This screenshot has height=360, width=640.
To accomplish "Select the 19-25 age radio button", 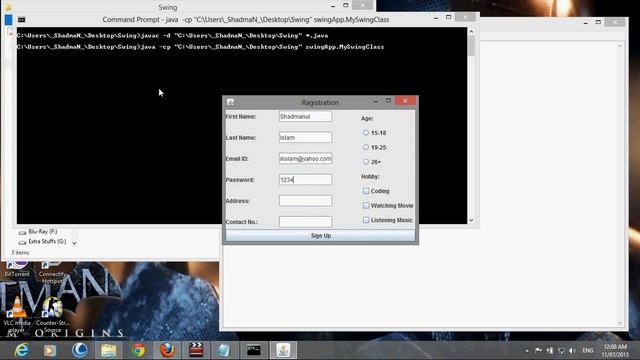I will pos(366,147).
